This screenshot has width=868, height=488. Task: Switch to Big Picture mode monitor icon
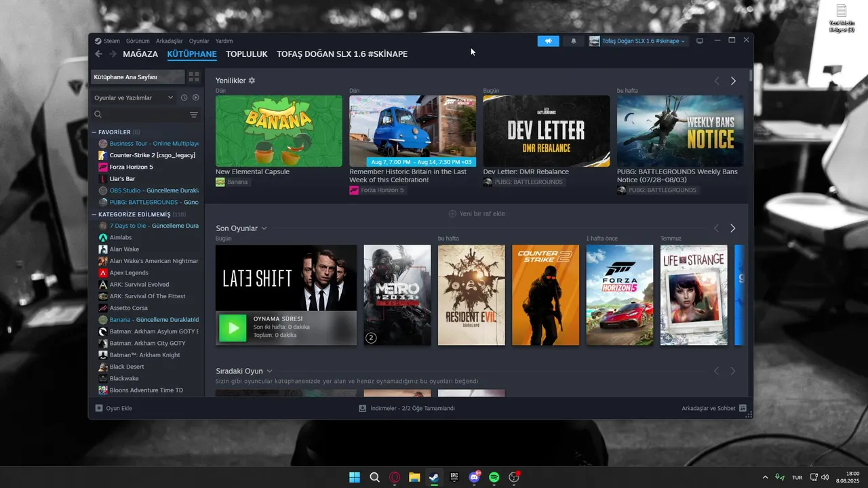pyautogui.click(x=700, y=41)
